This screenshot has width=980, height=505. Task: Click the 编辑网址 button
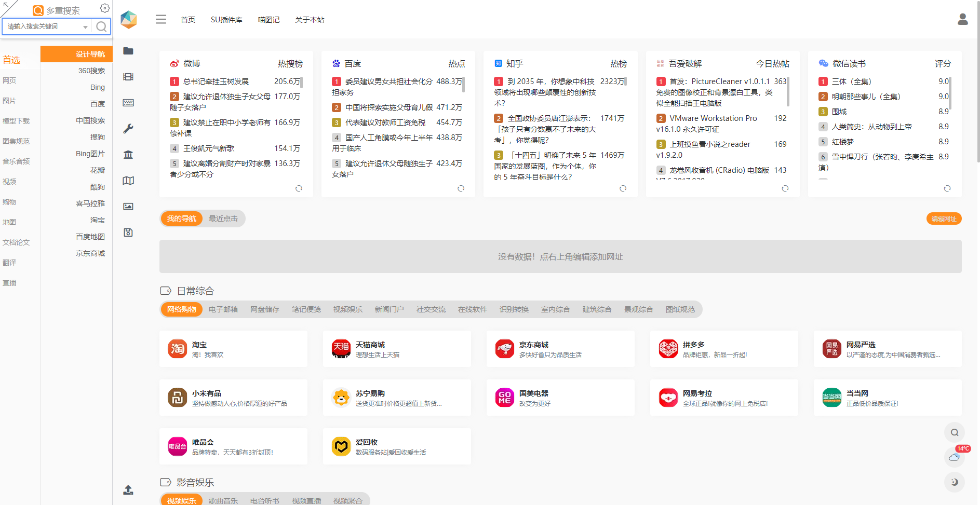coord(944,219)
